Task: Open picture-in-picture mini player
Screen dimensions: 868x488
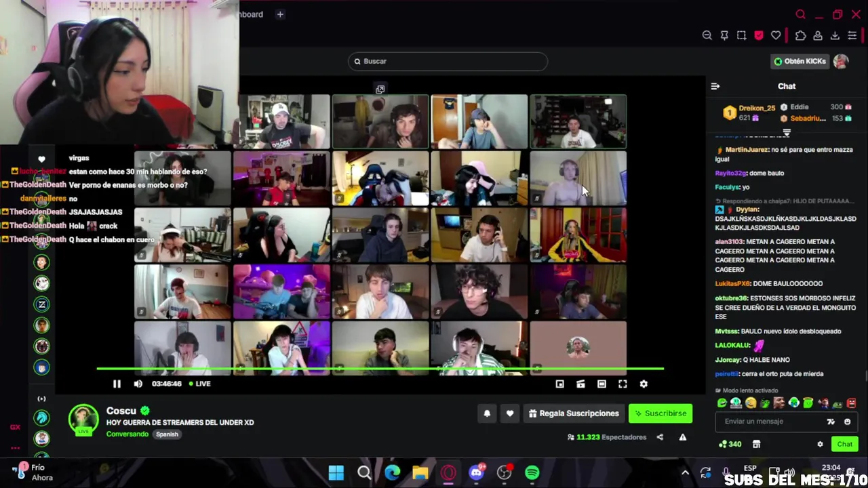Action: [559, 384]
